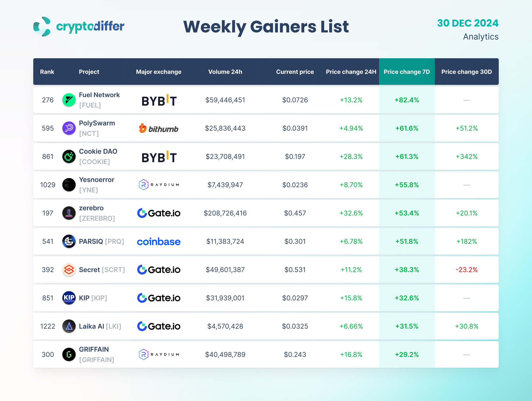Click the Cookie DAO coin icon
This screenshot has height=401, width=532.
[69, 156]
